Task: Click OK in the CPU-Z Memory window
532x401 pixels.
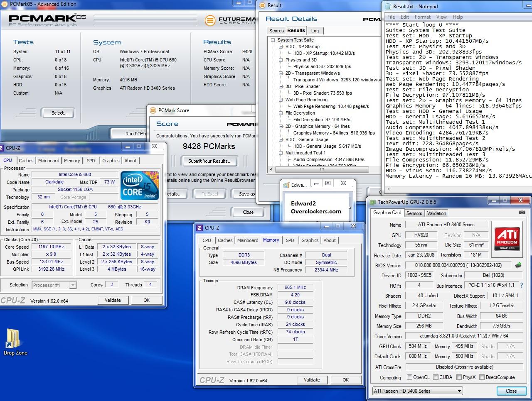Action: coord(345,380)
